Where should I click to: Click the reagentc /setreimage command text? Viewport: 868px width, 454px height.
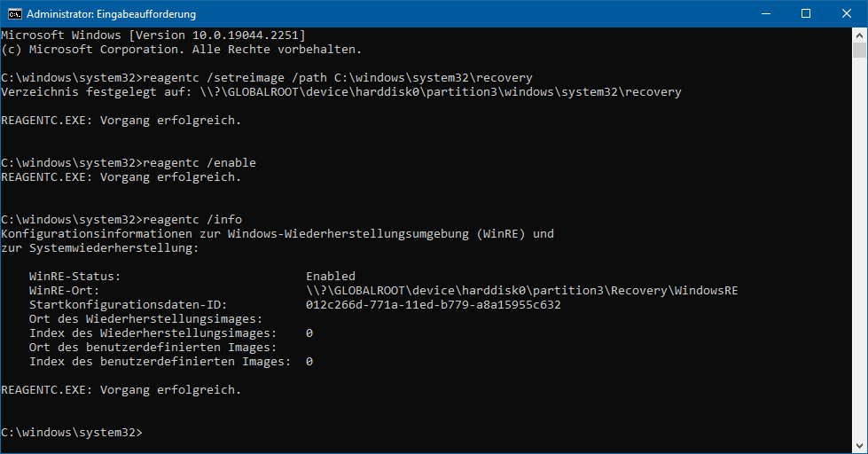pos(338,78)
